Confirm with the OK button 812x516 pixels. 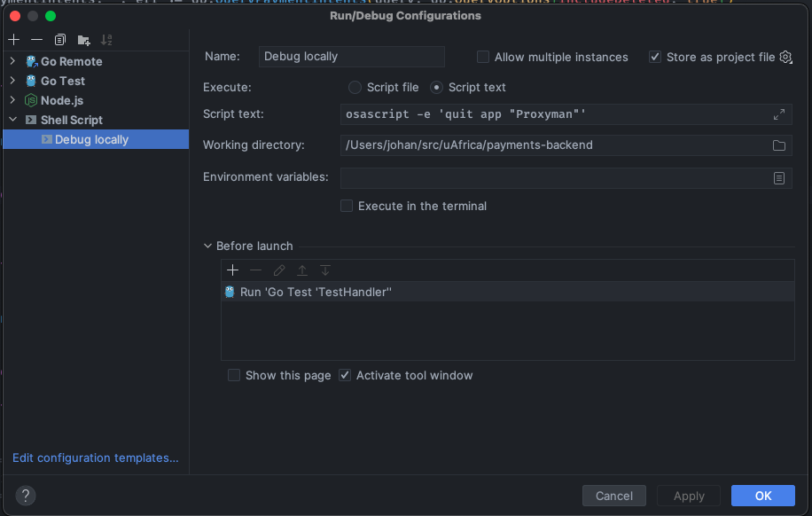pos(763,496)
